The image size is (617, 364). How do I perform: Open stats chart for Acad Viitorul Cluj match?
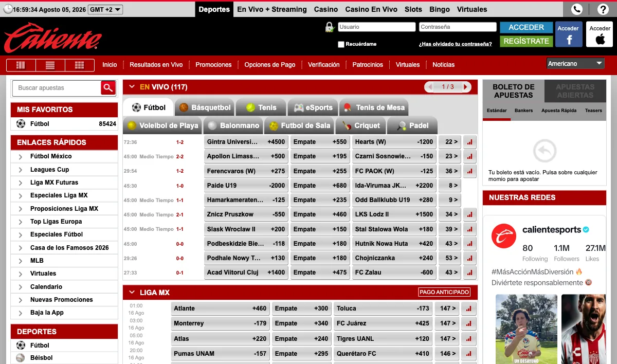click(469, 272)
